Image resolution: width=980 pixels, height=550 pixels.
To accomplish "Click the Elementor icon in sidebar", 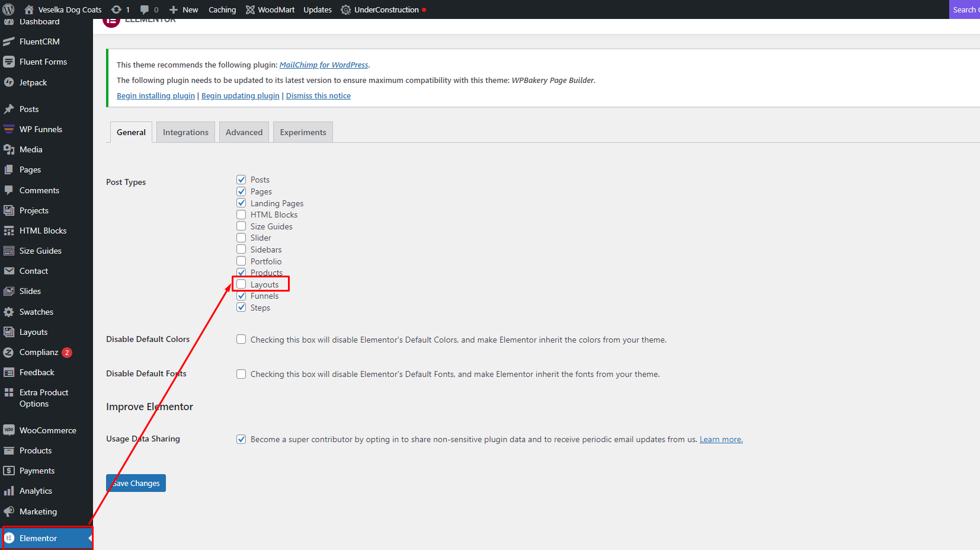I will (9, 538).
